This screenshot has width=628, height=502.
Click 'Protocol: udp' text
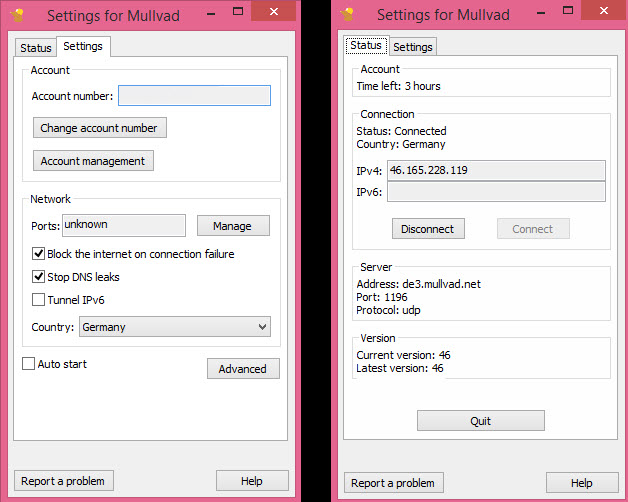388,310
